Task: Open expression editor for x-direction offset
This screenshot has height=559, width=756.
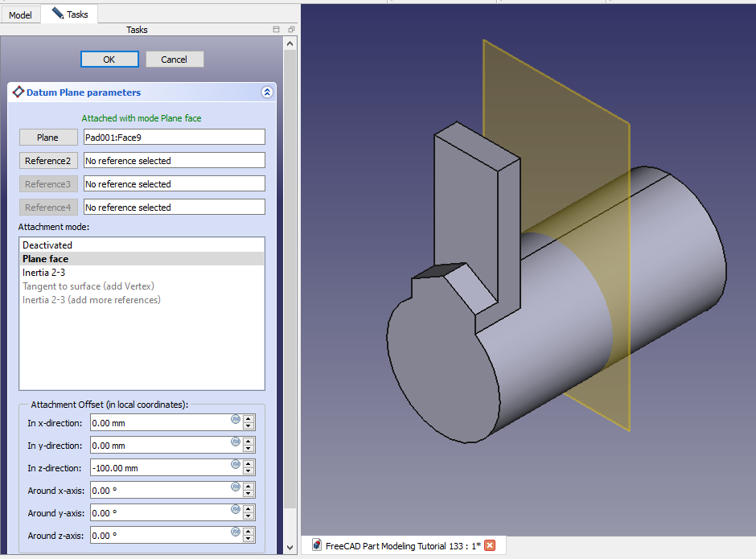Action: point(235,419)
